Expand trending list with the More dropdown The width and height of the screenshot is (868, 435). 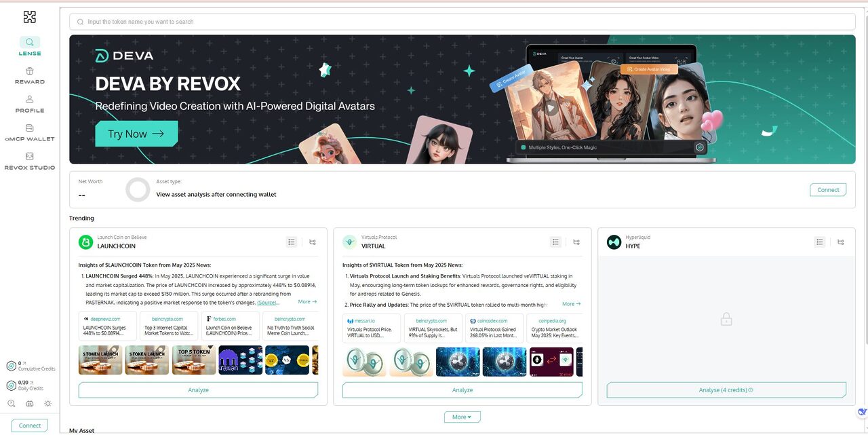[x=462, y=417]
